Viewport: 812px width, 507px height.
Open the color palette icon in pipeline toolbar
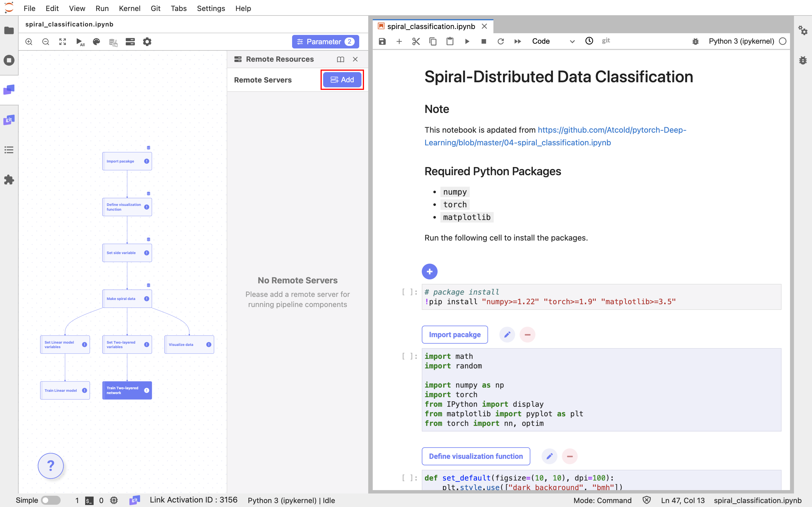[97, 42]
